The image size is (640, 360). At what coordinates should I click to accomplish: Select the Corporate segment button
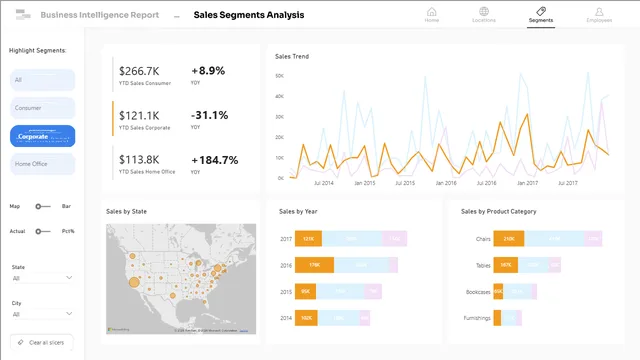tap(42, 136)
